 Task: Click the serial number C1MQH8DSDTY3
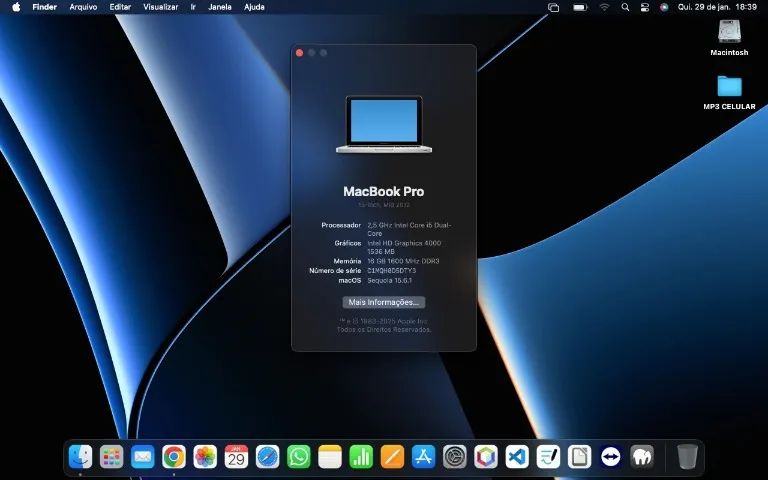click(x=391, y=270)
